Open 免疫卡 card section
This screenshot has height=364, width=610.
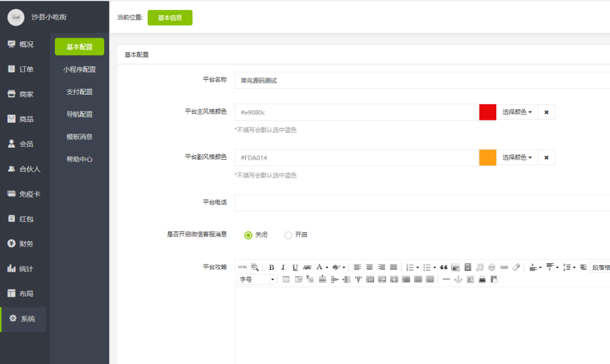(23, 194)
